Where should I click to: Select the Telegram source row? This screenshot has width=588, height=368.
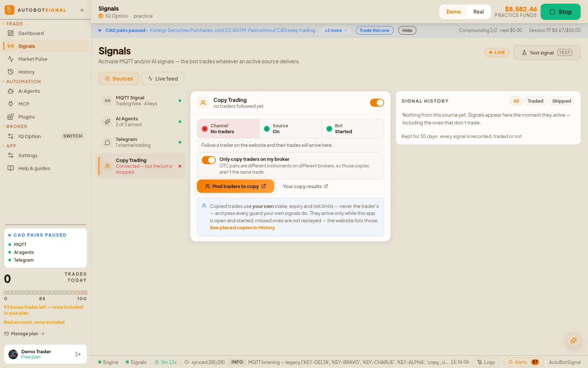(142, 142)
